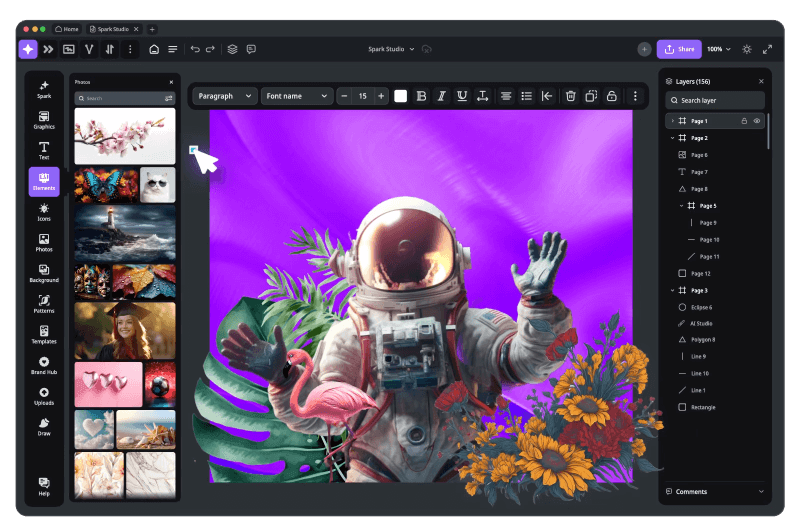Click the delete trash icon
This screenshot has width=800, height=530.
click(x=570, y=96)
